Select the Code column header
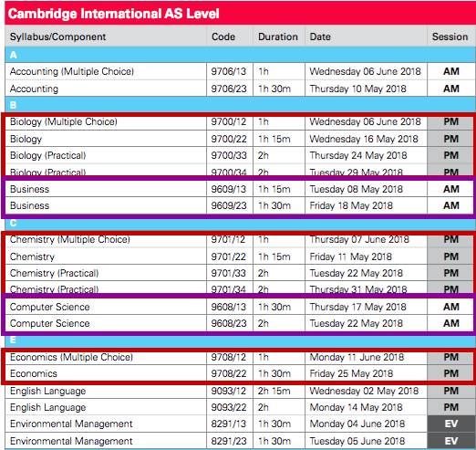 pos(223,37)
